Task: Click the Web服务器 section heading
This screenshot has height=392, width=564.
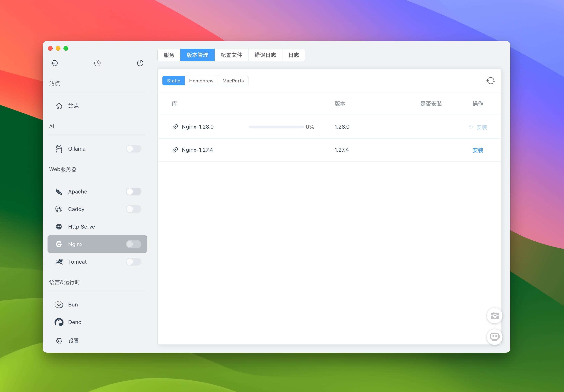Action: pos(63,169)
